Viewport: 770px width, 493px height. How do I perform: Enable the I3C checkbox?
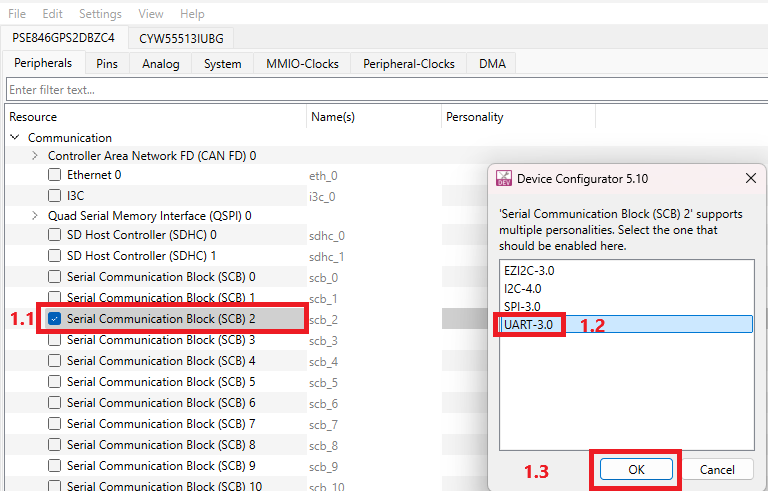click(x=55, y=196)
